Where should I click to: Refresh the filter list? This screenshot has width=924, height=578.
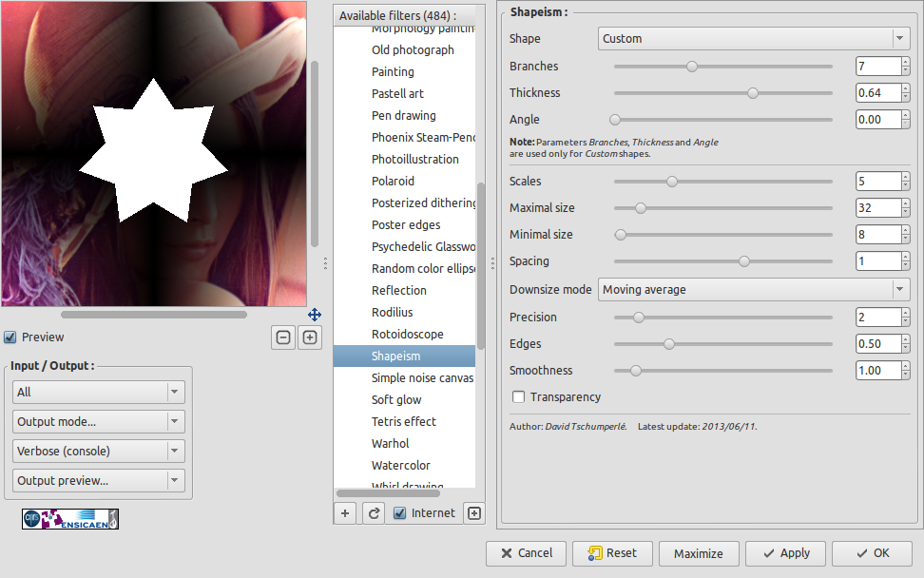pos(374,513)
